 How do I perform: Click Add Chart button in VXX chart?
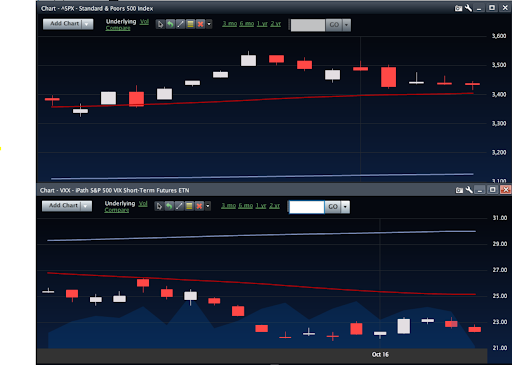(61, 206)
